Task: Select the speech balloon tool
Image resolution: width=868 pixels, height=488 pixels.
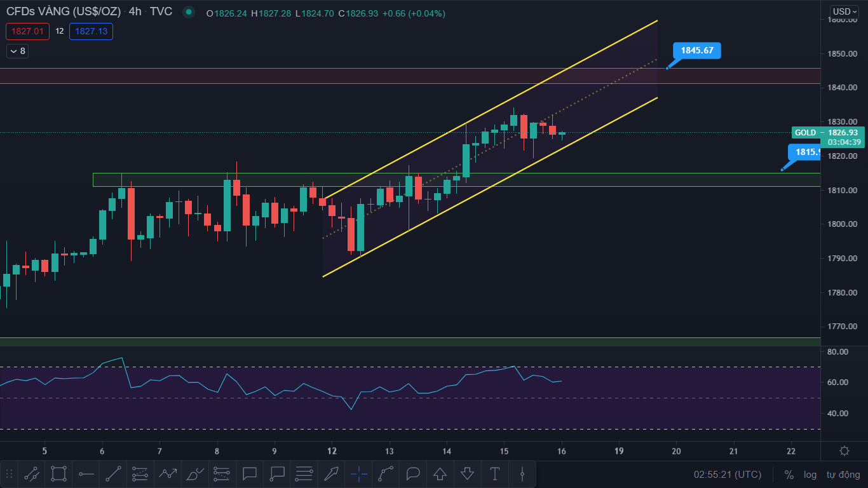Action: [413, 474]
